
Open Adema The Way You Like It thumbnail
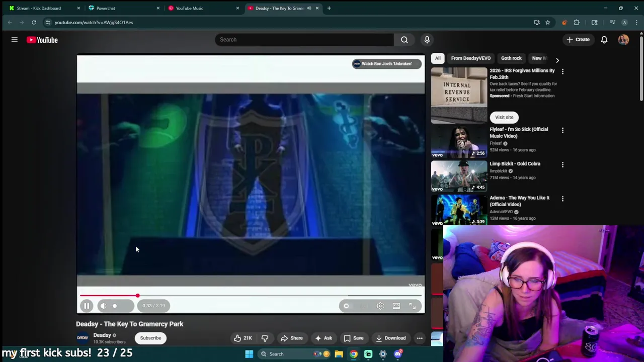459,210
